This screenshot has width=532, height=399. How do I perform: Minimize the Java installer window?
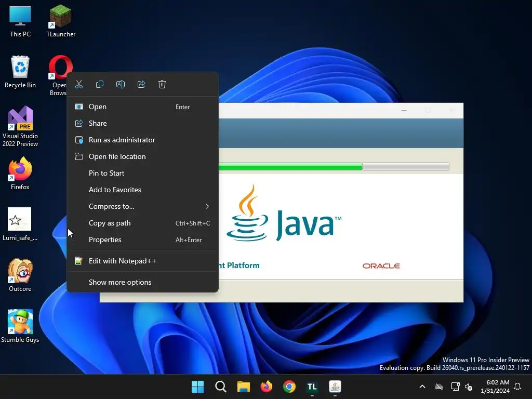(x=404, y=111)
